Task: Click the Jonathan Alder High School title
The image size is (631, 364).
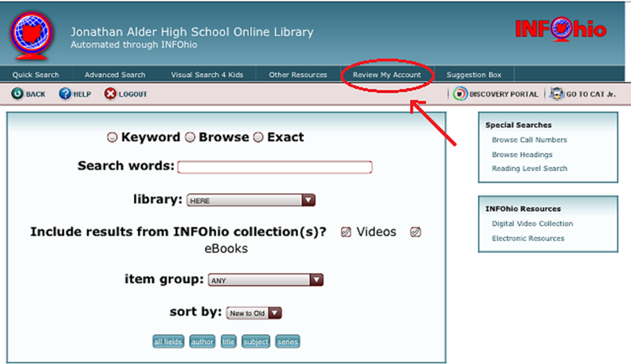Action: coord(192,32)
